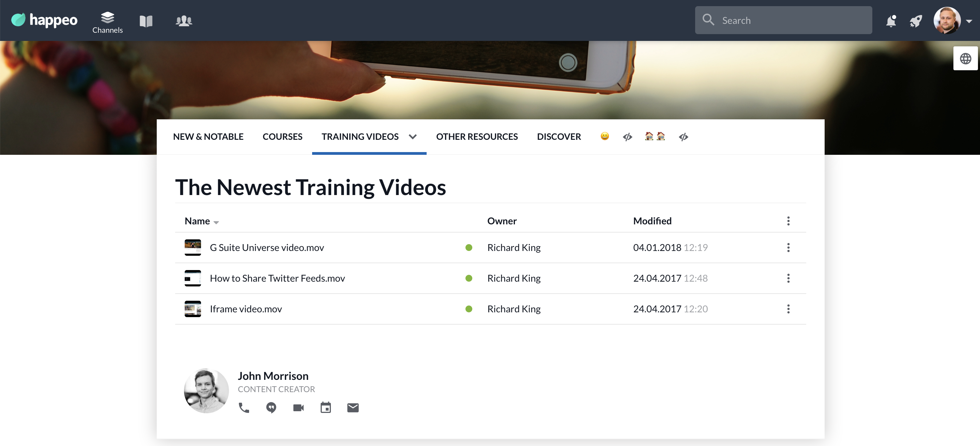Open How to Share Twitter Feeds.mov
Image resolution: width=980 pixels, height=446 pixels.
click(277, 278)
